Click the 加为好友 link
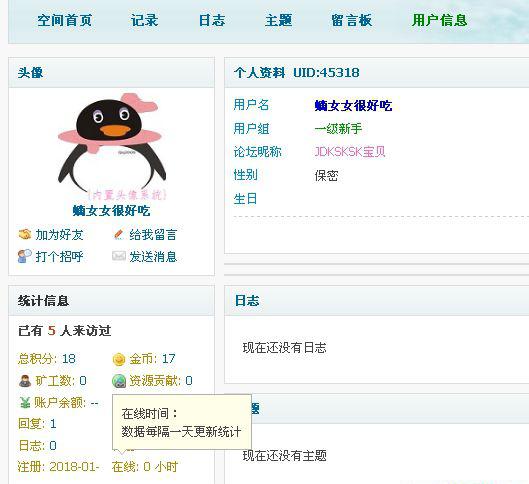Image resolution: width=529 pixels, height=484 pixels. tap(59, 235)
